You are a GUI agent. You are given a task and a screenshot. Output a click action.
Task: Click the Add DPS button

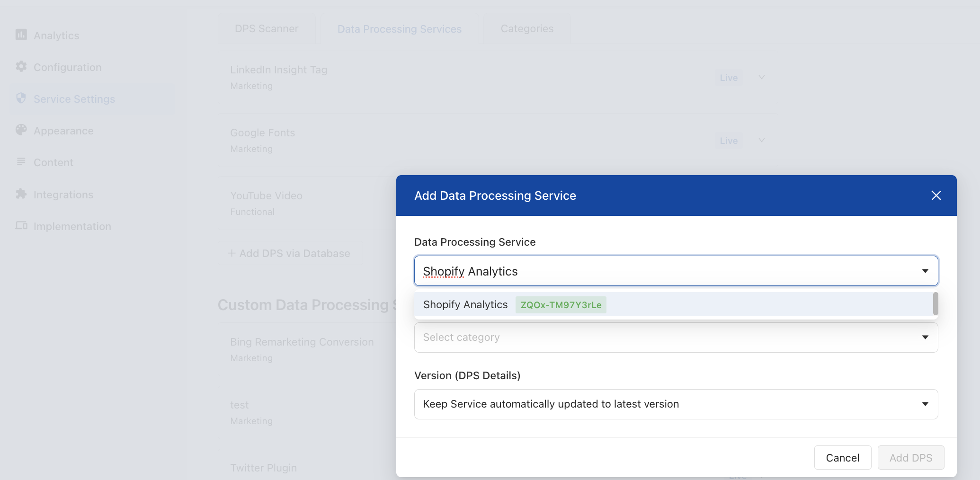(x=911, y=458)
